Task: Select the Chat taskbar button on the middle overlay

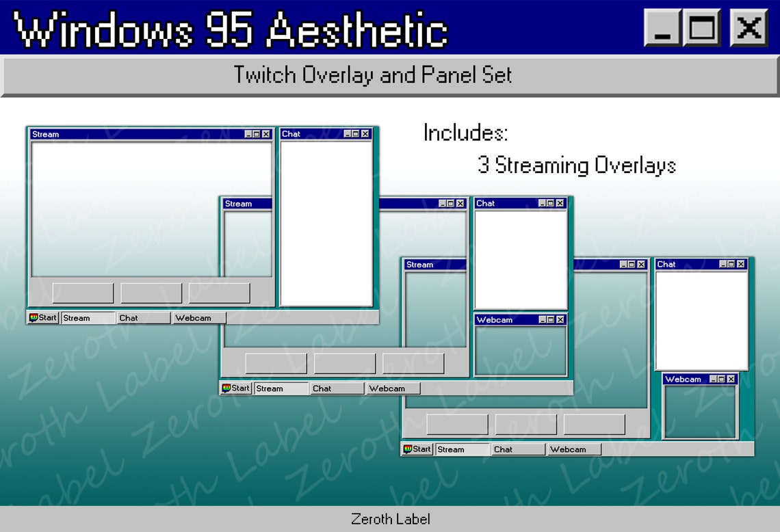Action: [336, 388]
